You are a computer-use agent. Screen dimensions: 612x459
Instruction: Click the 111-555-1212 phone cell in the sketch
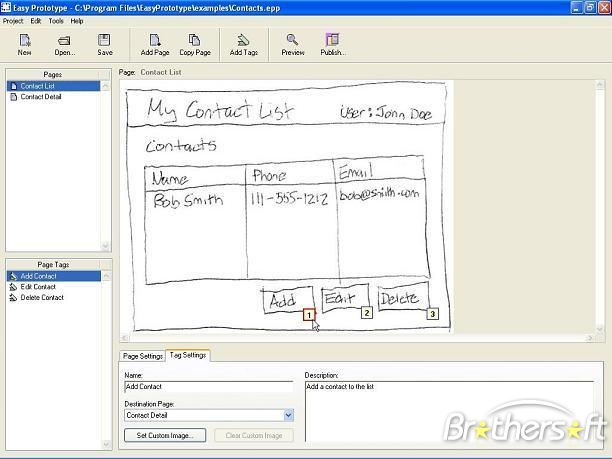(289, 199)
